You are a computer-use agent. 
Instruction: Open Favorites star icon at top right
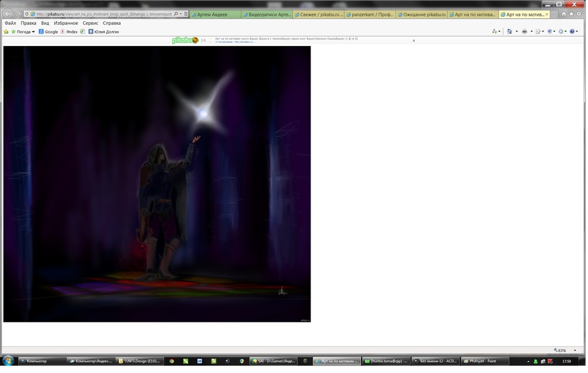tap(570, 14)
